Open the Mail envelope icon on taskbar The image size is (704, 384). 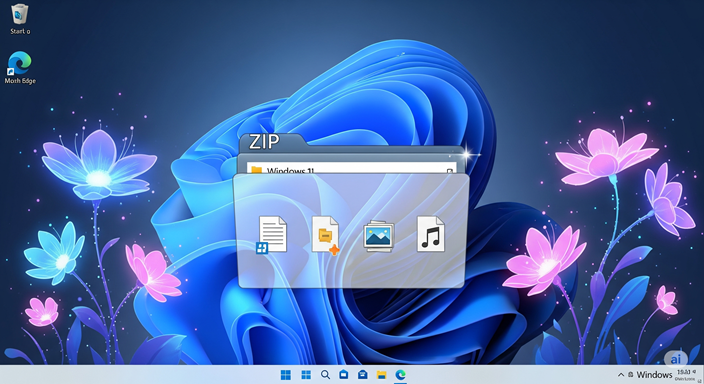(x=362, y=374)
